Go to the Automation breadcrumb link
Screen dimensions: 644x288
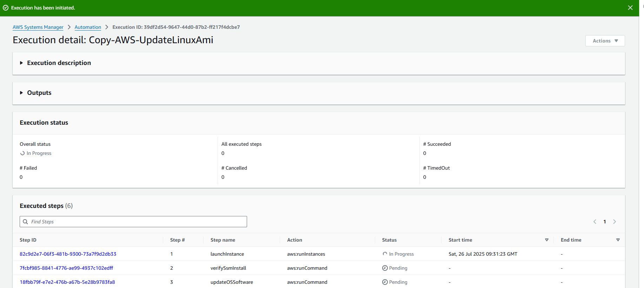[88, 27]
